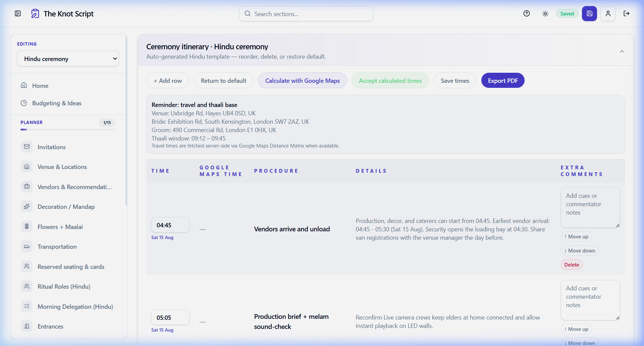Click the Search sections input field

click(306, 14)
